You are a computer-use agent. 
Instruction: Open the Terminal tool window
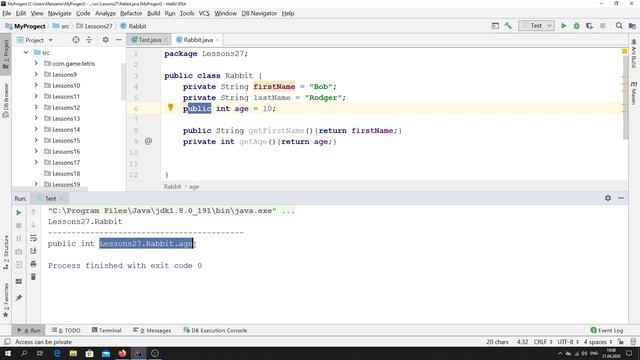pos(107,330)
